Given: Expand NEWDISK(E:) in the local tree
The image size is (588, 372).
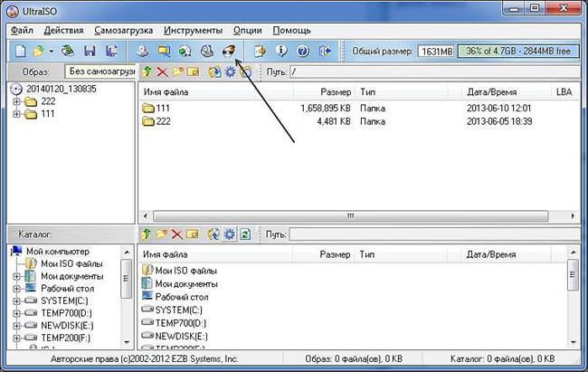Looking at the screenshot, I should (x=16, y=326).
